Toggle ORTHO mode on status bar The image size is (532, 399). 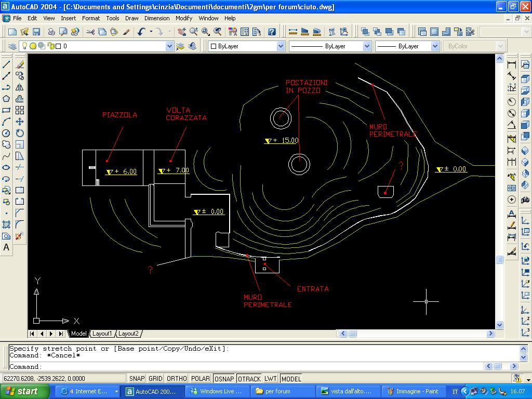(176, 379)
